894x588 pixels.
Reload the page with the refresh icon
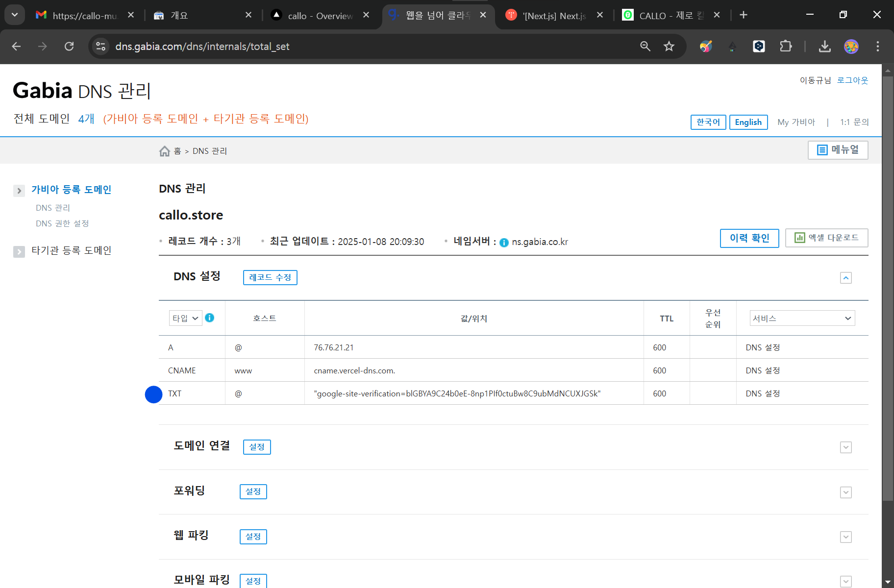click(x=69, y=47)
